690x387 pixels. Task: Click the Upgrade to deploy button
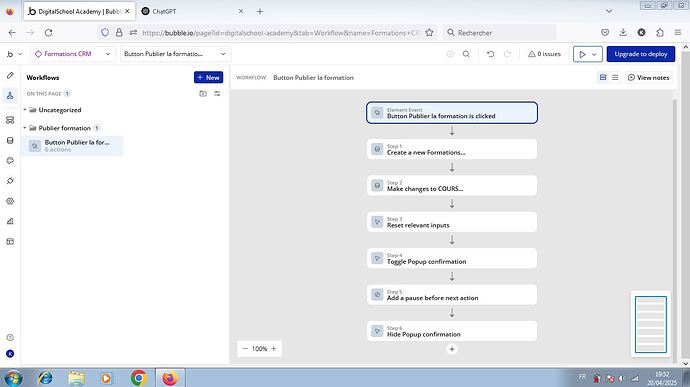pyautogui.click(x=641, y=54)
